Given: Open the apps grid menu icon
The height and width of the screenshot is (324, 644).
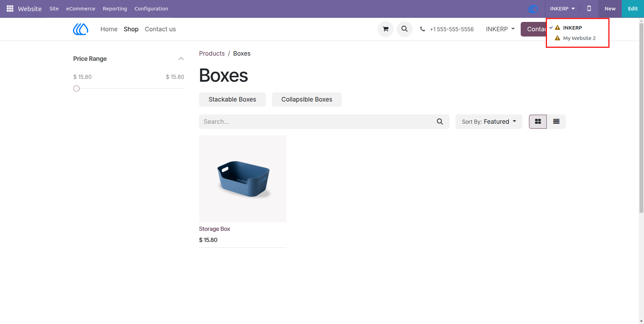Looking at the screenshot, I should click(x=10, y=8).
